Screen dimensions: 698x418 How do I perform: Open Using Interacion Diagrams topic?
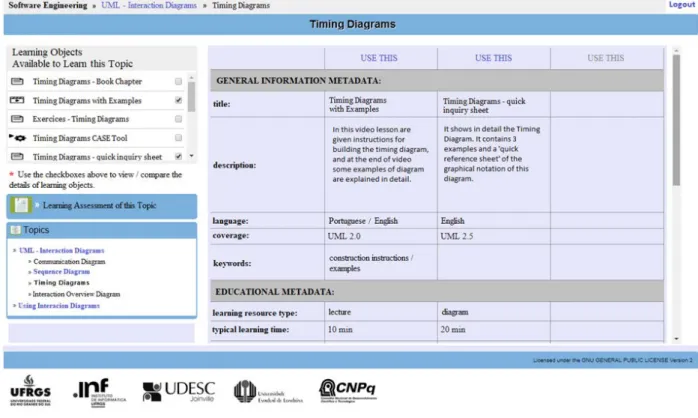(59, 305)
